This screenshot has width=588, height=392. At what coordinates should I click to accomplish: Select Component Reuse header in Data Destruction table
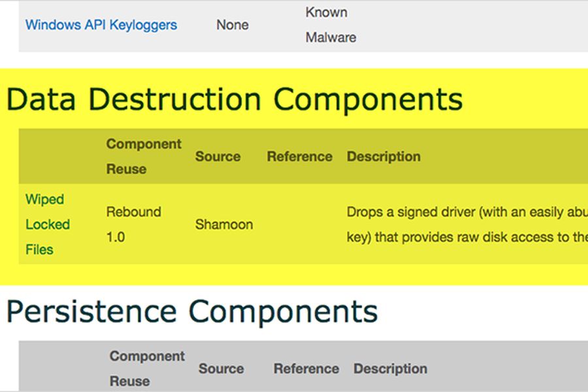144,156
